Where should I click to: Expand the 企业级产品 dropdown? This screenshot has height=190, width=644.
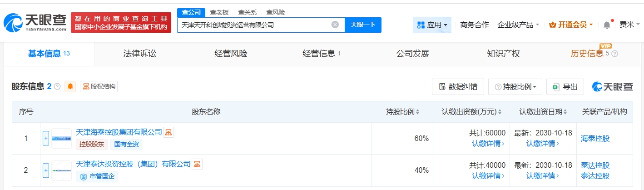(x=518, y=25)
